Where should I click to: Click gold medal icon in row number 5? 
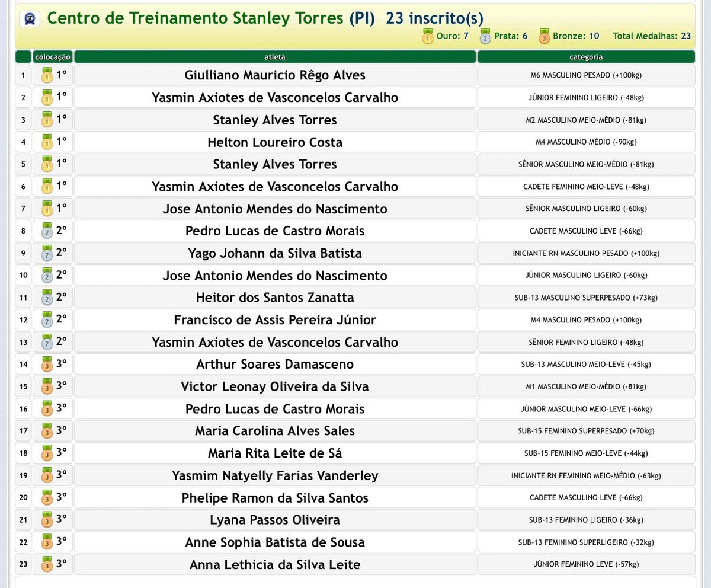[x=47, y=165]
